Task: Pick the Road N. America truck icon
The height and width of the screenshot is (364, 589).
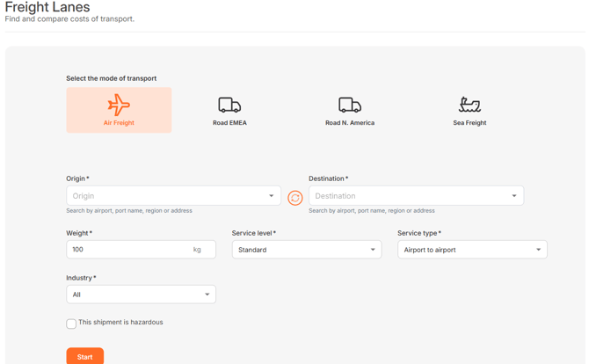Action: [350, 105]
